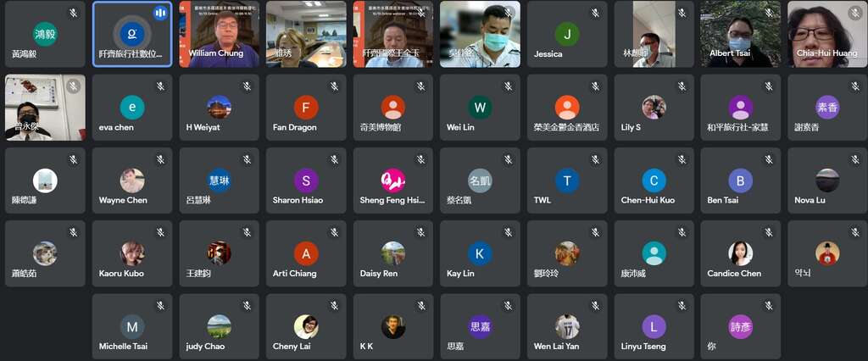
Task: Click Fan Dragon's orange F avatar
Action: point(306,108)
